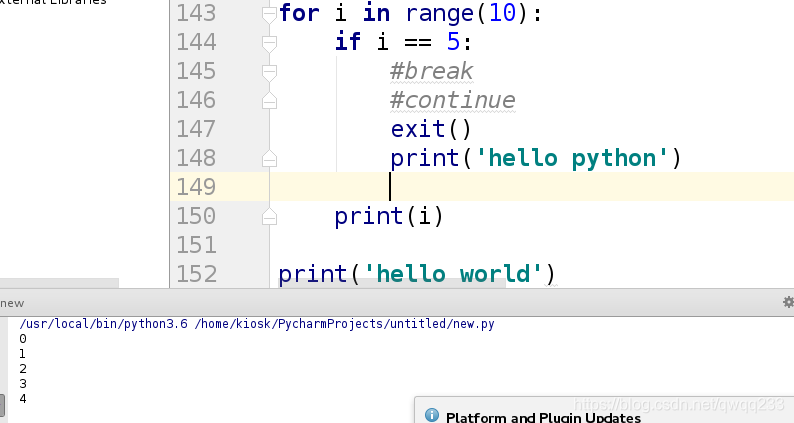Click line number 143 in the gutter
The width and height of the screenshot is (794, 423).
click(x=196, y=13)
